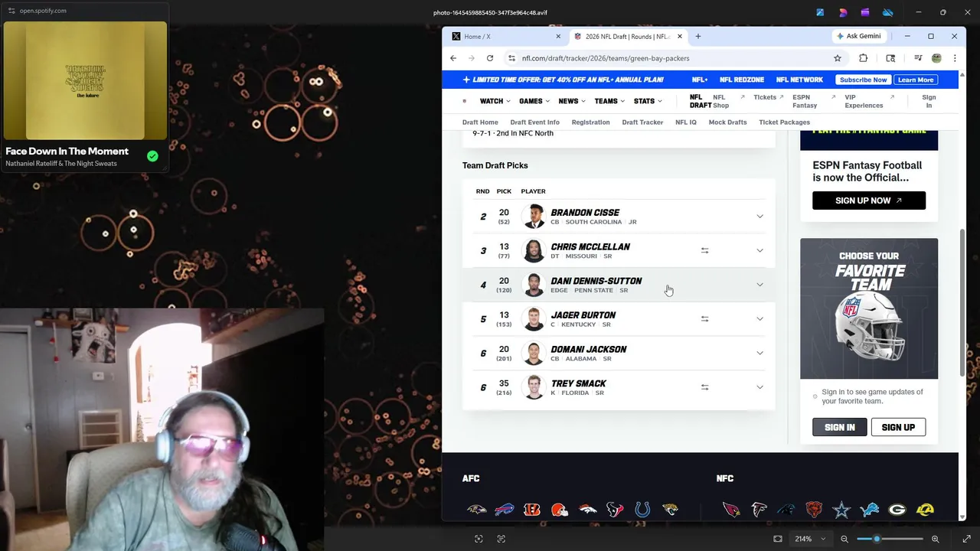The height and width of the screenshot is (551, 980).
Task: Zoom out in the photo viewer
Action: coord(844,539)
